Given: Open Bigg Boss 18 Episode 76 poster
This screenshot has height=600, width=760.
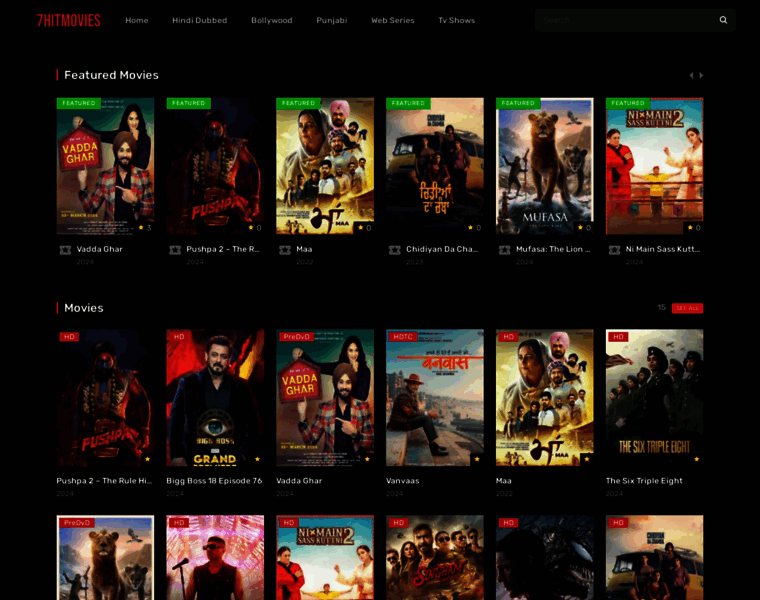Looking at the screenshot, I should (215, 398).
